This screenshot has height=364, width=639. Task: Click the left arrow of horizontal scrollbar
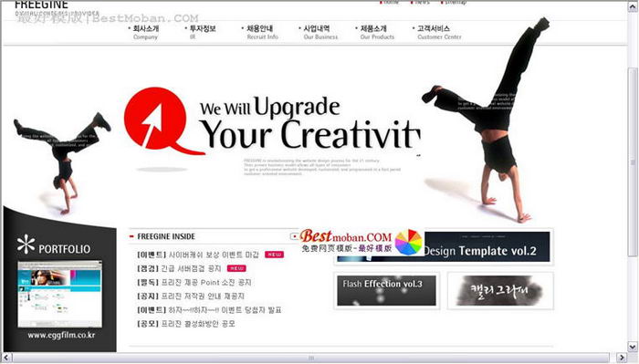(x=6, y=358)
